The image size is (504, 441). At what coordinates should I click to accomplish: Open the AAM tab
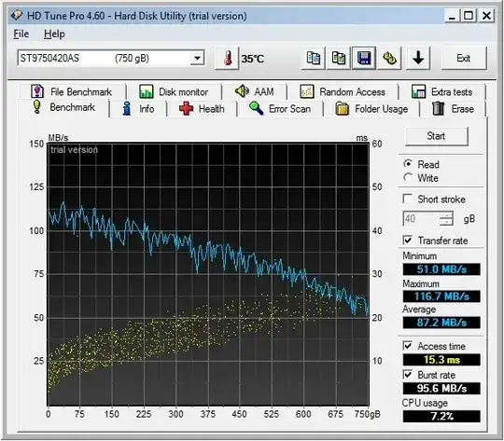pyautogui.click(x=254, y=91)
